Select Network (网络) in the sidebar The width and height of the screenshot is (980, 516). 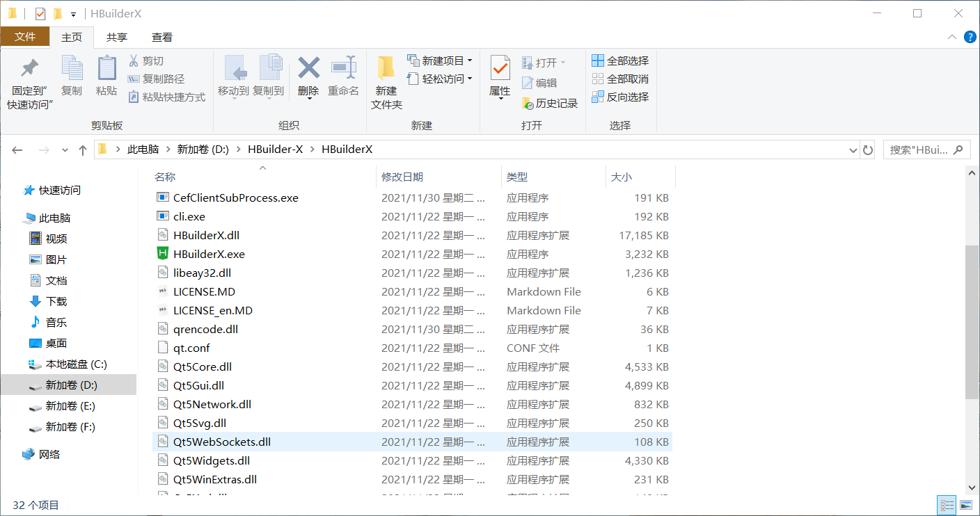pos(49,455)
